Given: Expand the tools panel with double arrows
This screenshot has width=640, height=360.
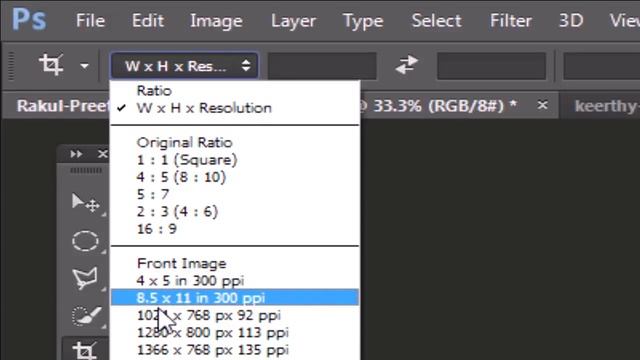Looking at the screenshot, I should 76,154.
